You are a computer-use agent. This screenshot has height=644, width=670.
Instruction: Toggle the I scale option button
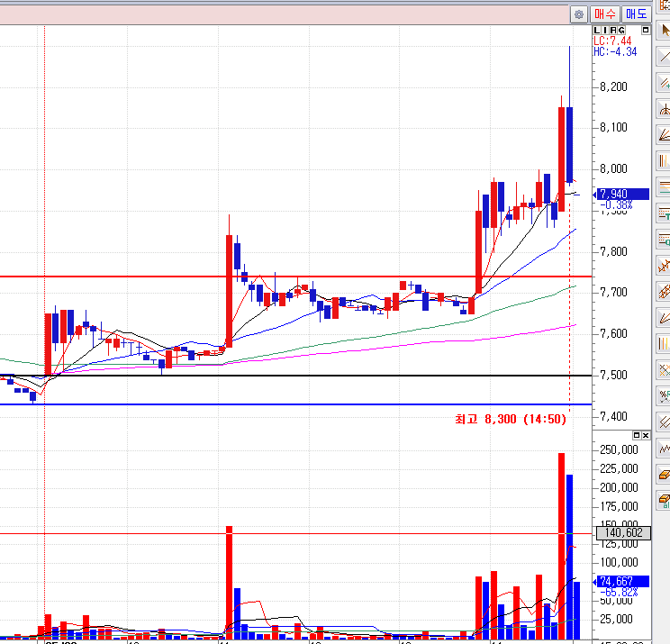(x=605, y=31)
